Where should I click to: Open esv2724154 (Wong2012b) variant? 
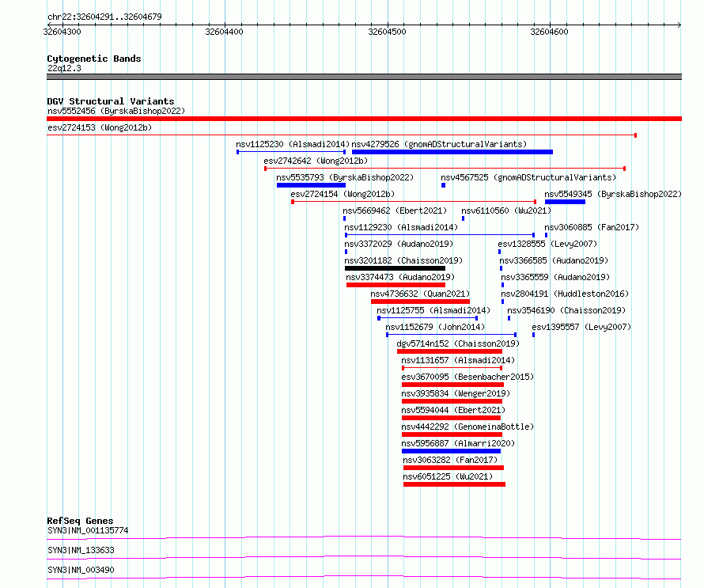pos(343,194)
